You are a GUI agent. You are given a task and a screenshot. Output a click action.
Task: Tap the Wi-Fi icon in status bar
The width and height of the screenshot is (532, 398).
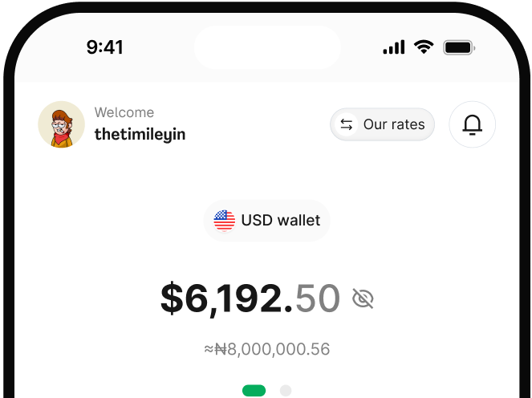423,47
